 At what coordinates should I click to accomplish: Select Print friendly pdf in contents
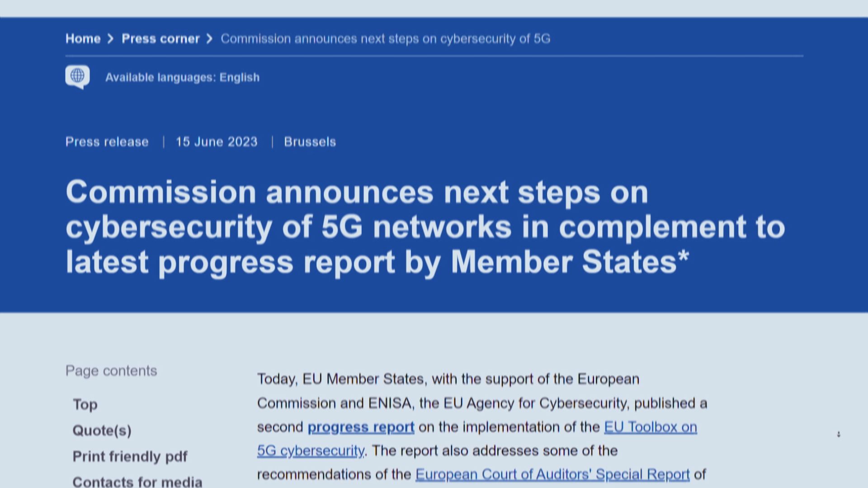tap(130, 456)
